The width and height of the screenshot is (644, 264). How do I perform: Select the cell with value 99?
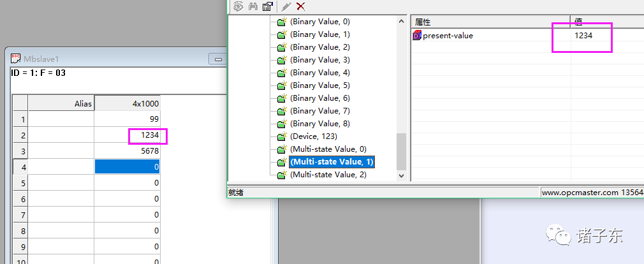[x=128, y=119]
